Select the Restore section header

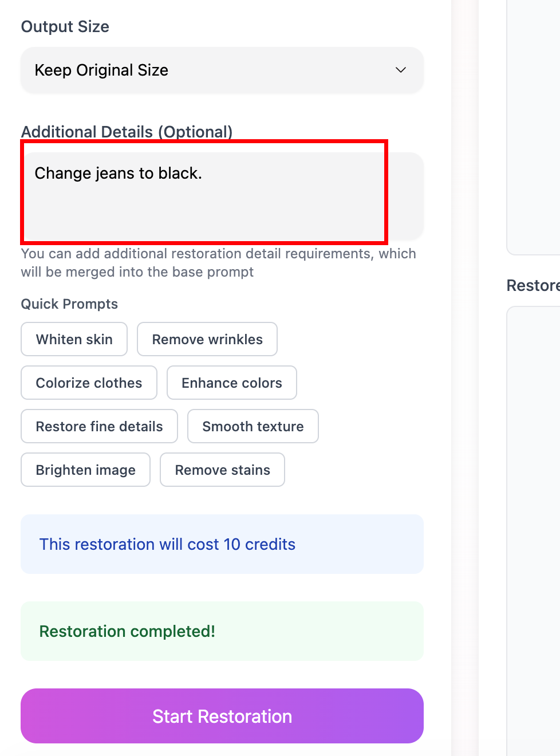pos(533,285)
